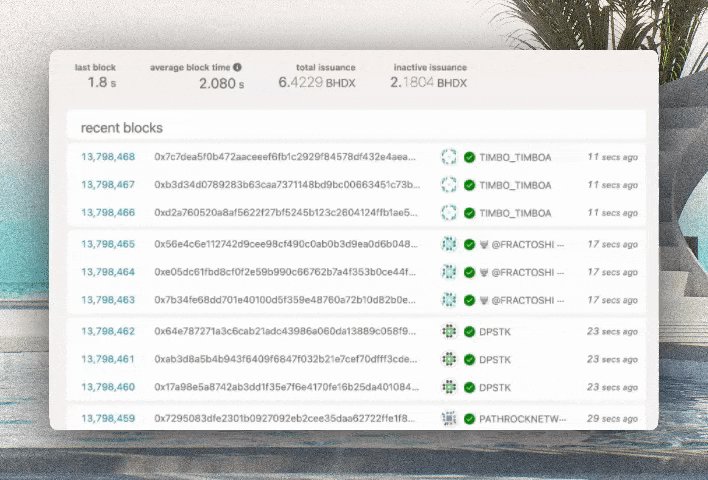Click total issuance value 6.4229 BHDX
Image resolution: width=708 pixels, height=480 pixels.
(317, 82)
